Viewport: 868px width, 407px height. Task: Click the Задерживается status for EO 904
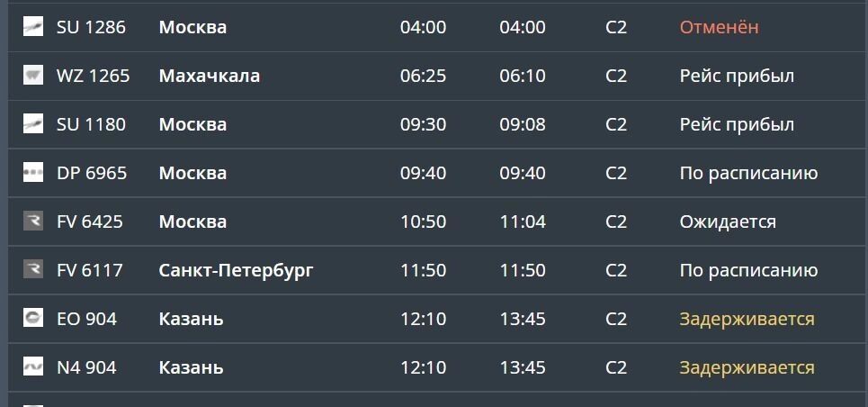pos(747,319)
